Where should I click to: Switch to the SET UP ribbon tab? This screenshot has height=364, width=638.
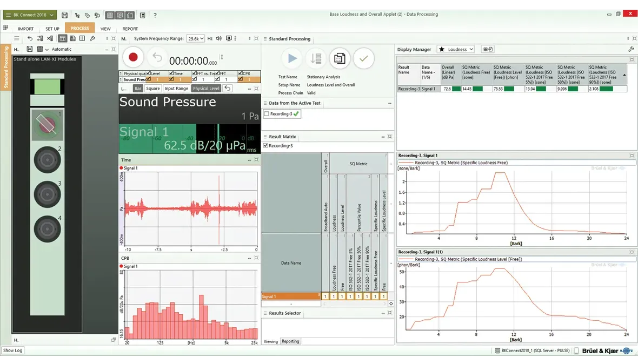tap(52, 29)
